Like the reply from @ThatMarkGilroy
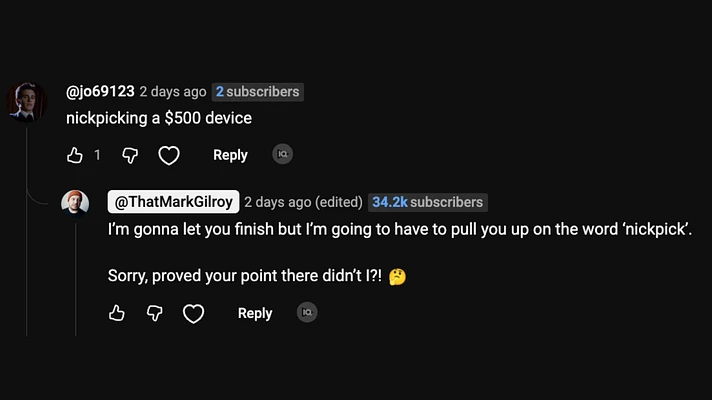This screenshot has height=400, width=712. pos(117,313)
